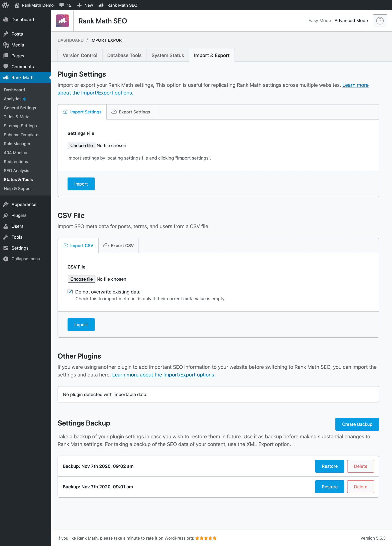Screen dimensions: 392x546
Task: Click Import button under Settings File
Action: [81, 184]
